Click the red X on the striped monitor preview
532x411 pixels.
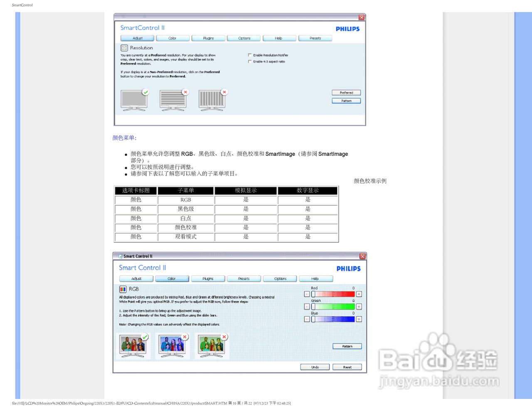coord(185,92)
